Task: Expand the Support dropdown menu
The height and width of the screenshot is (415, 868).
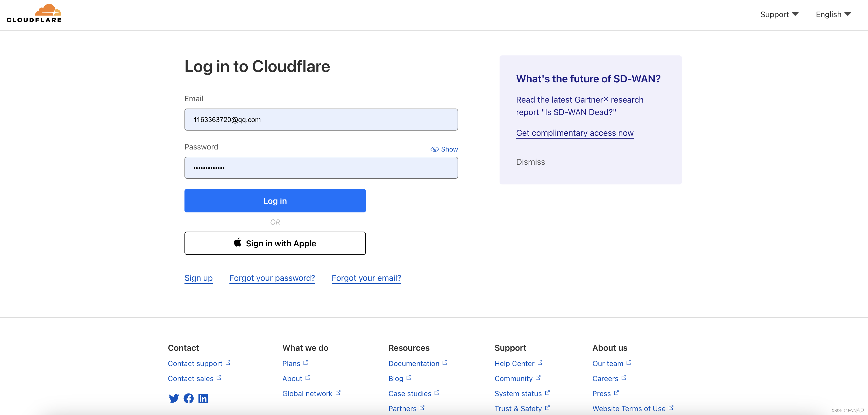Action: (x=779, y=15)
